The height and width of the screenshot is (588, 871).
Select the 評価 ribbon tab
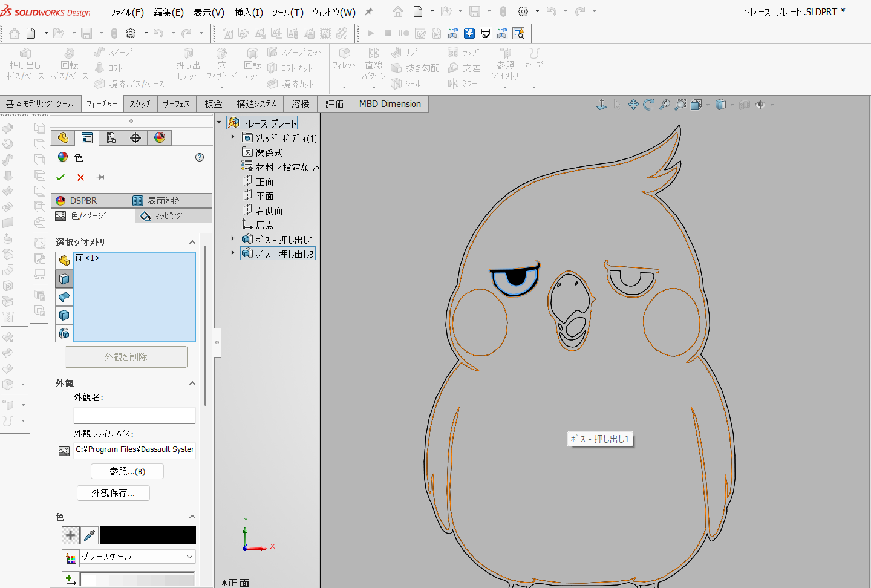click(x=334, y=104)
